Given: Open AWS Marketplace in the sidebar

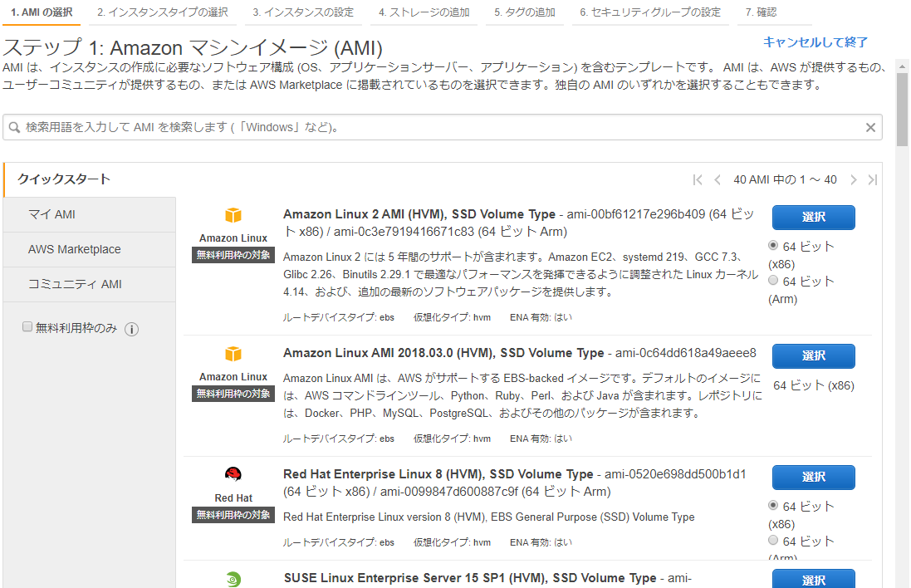Looking at the screenshot, I should (x=90, y=249).
